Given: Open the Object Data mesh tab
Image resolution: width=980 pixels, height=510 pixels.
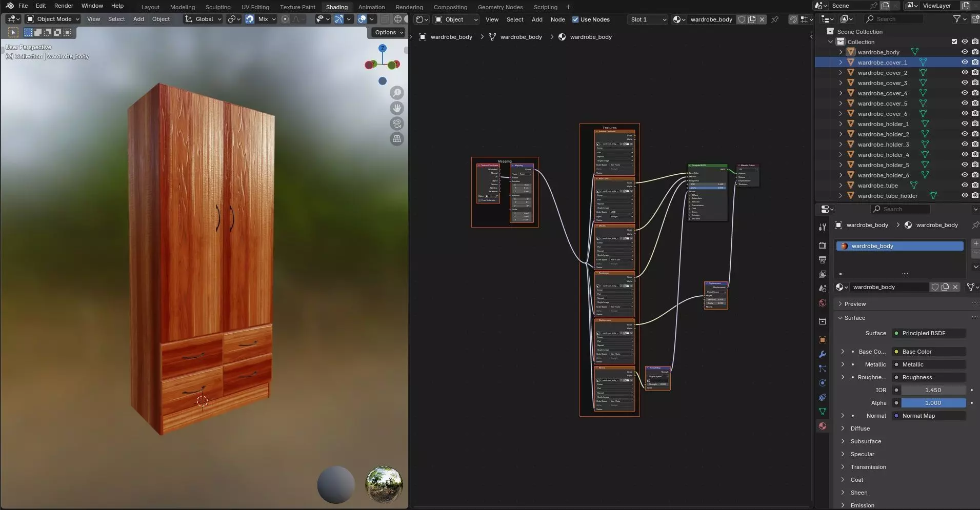Looking at the screenshot, I should click(x=823, y=412).
